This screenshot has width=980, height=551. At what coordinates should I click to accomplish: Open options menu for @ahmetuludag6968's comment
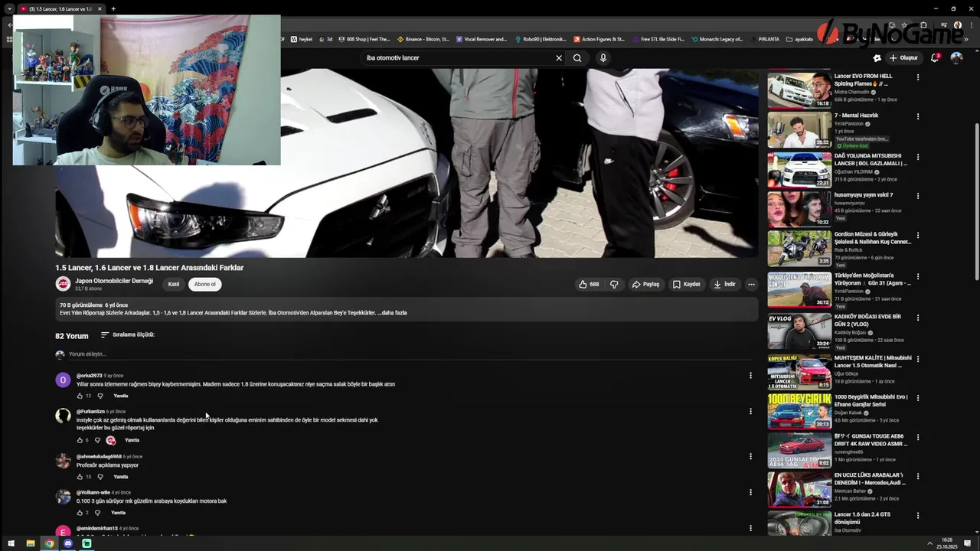pos(750,456)
